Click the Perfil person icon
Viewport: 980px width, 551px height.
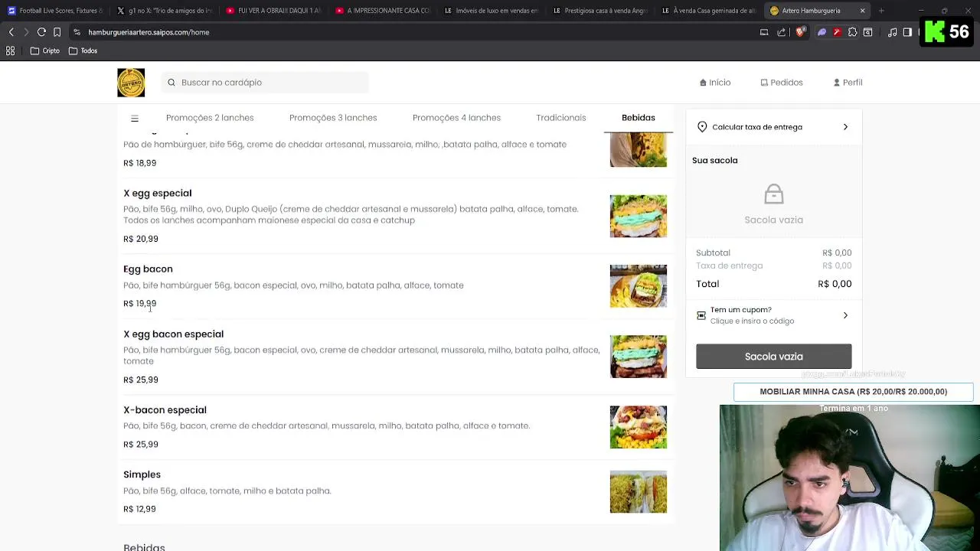click(837, 83)
